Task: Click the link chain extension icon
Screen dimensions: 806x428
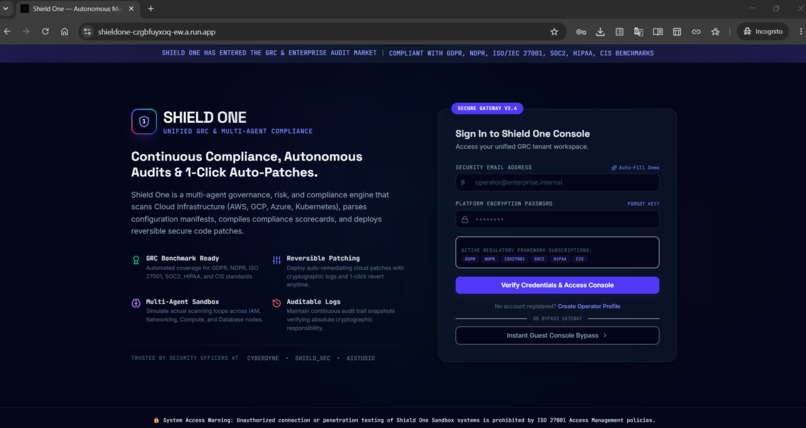Action: pyautogui.click(x=696, y=32)
